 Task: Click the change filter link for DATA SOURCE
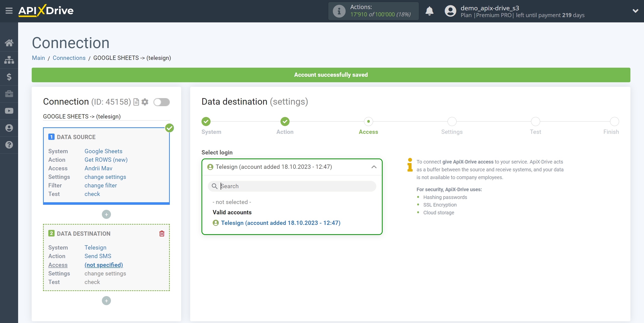tap(100, 185)
